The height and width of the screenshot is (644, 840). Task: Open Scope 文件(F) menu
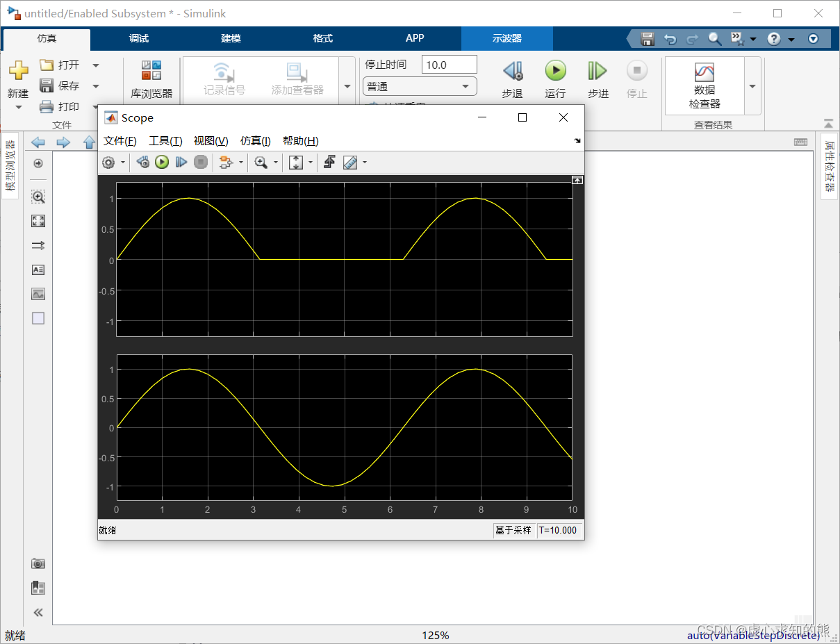tap(120, 141)
